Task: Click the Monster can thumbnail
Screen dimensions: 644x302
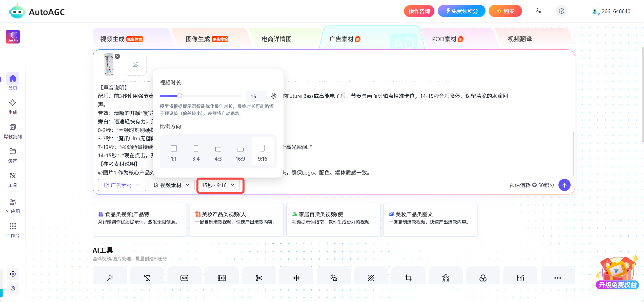Action: [x=109, y=64]
